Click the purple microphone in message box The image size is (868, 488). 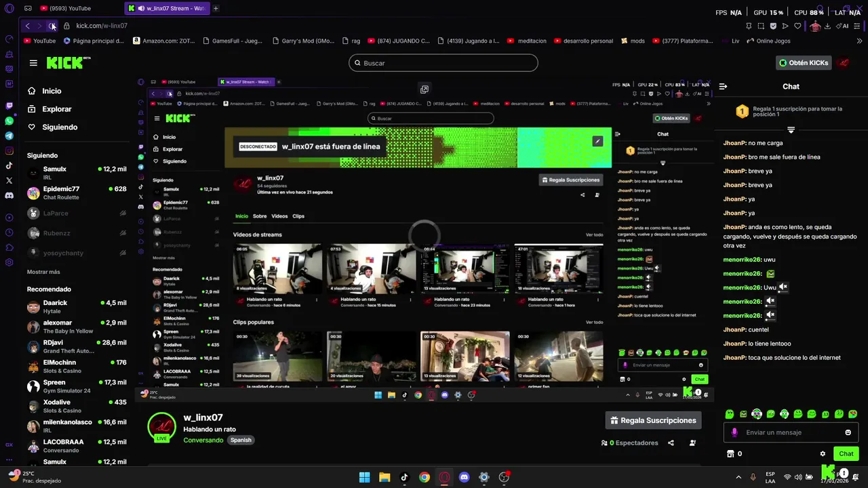tap(735, 432)
